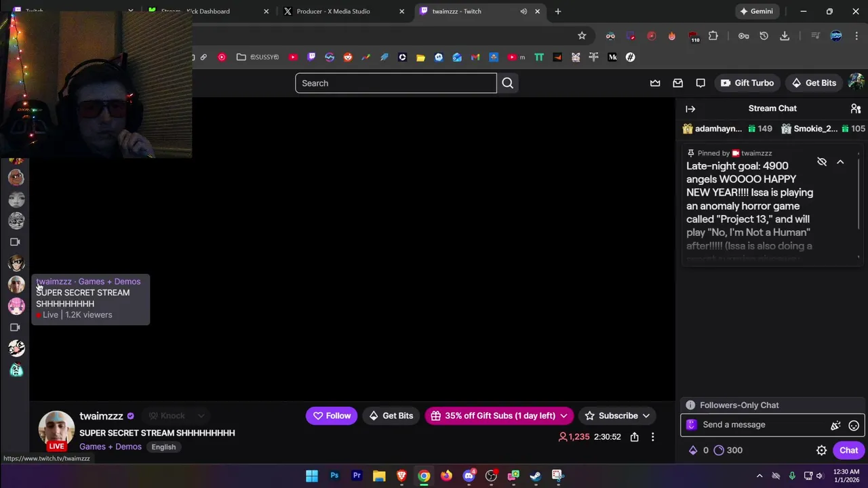Image resolution: width=868 pixels, height=488 pixels.
Task: Open the Bits cheer icon in chat
Action: coord(835,426)
